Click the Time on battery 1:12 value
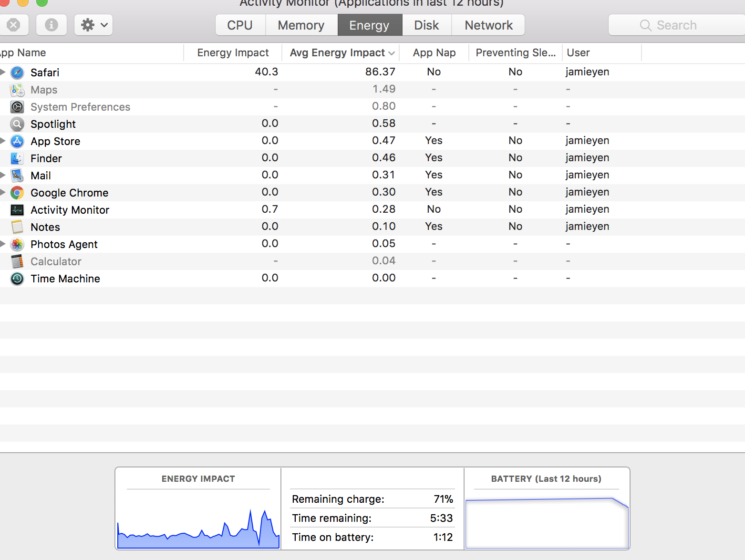The image size is (745, 560). pos(443,537)
